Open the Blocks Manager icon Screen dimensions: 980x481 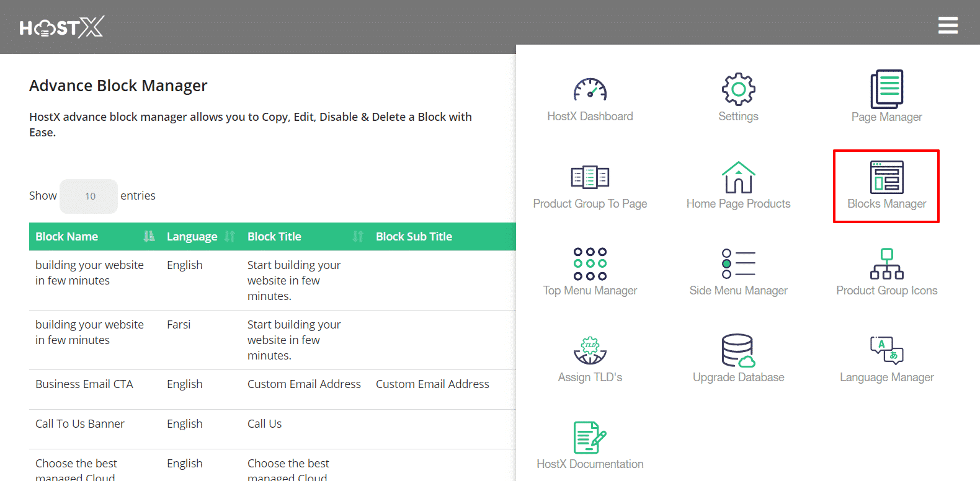tap(886, 177)
